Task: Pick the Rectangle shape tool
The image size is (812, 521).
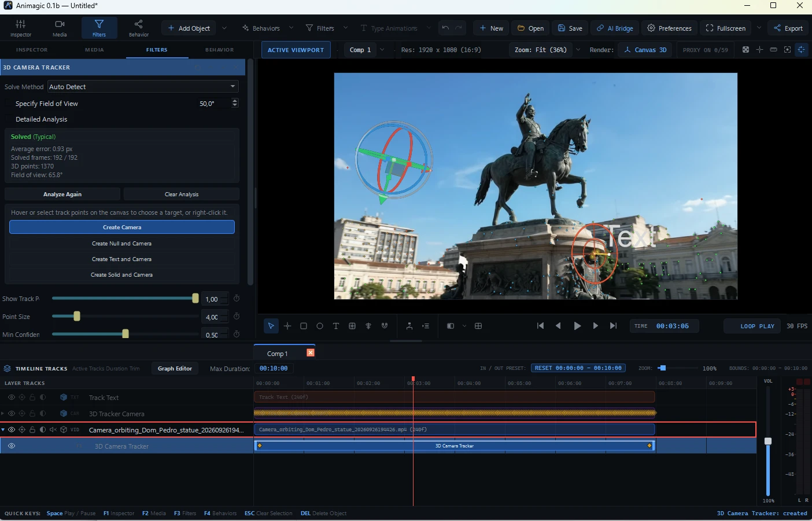Action: tap(304, 326)
